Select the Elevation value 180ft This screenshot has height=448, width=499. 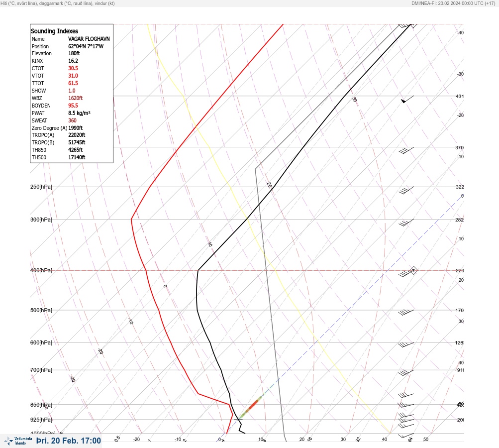[x=74, y=53]
